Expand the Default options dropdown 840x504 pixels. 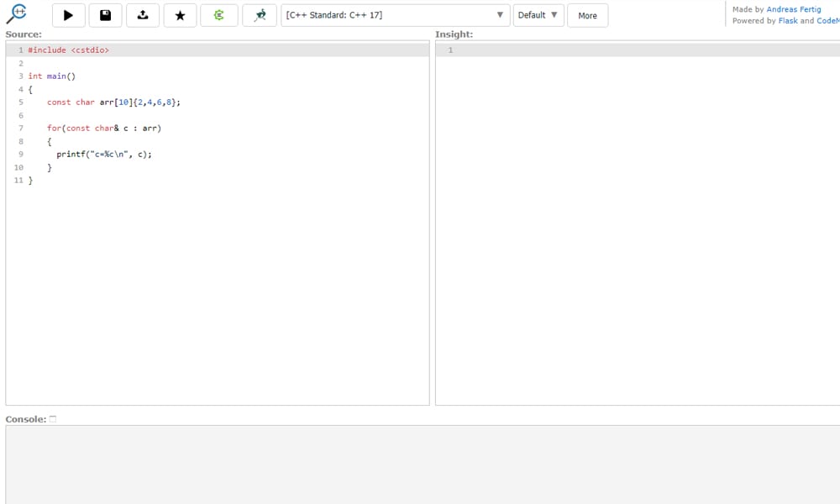point(538,15)
